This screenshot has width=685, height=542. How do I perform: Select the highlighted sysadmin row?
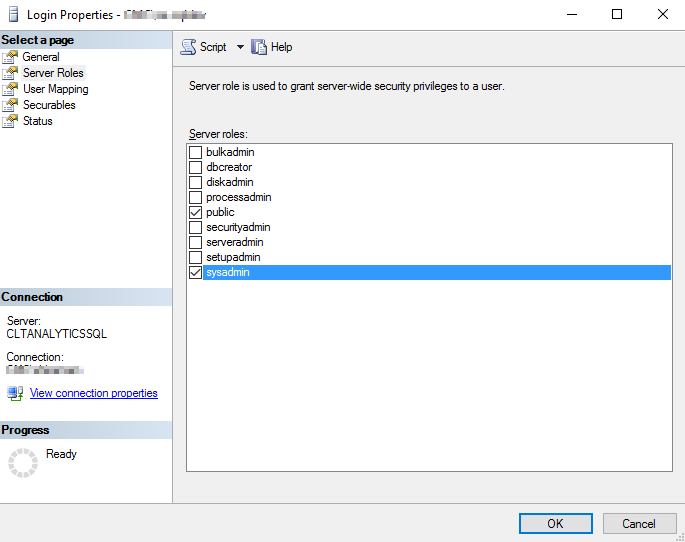click(x=436, y=273)
